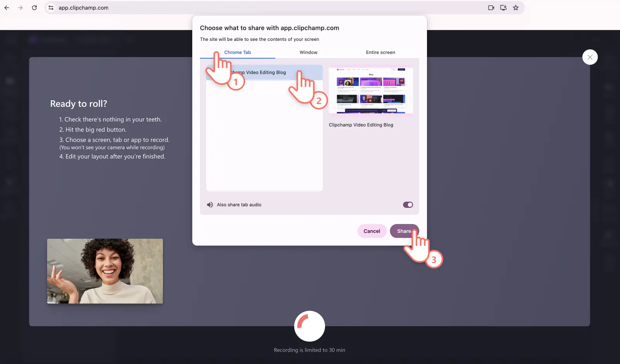Switch to the Chrome Tab option
The image size is (620, 364).
237,52
